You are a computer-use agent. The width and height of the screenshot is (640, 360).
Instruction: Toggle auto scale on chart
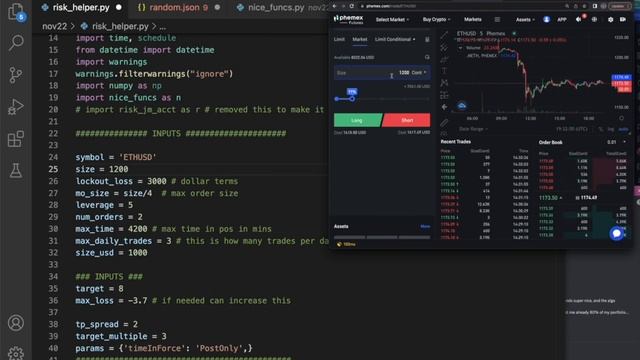pyautogui.click(x=623, y=129)
